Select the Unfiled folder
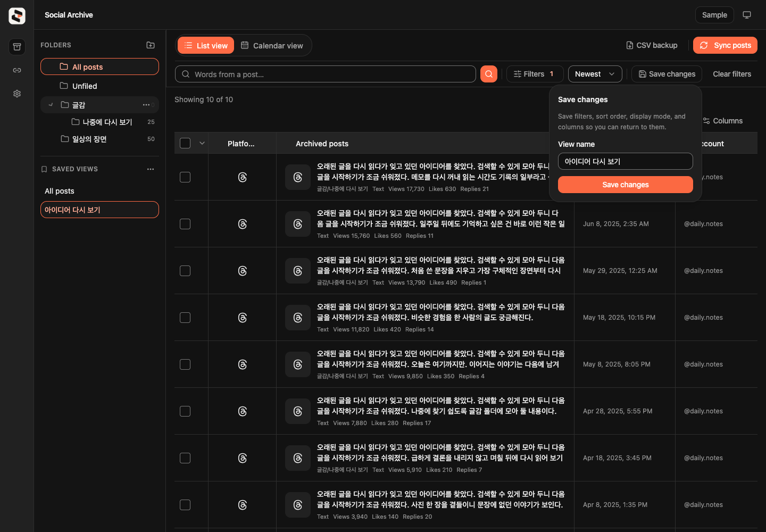The width and height of the screenshot is (766, 532). point(99,86)
